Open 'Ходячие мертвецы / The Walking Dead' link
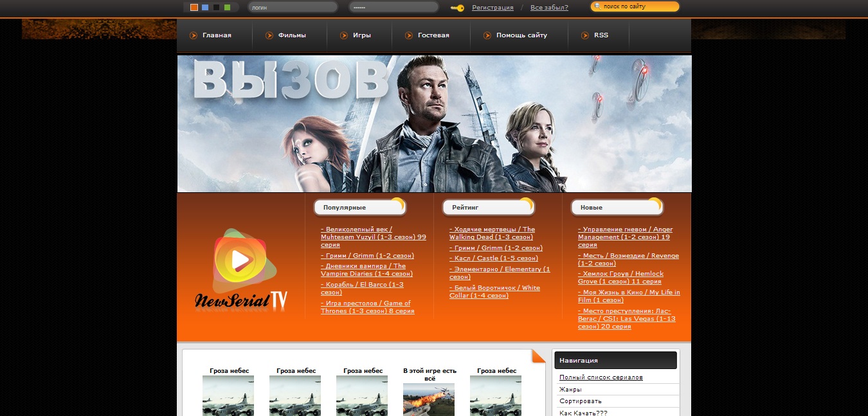 pos(492,233)
